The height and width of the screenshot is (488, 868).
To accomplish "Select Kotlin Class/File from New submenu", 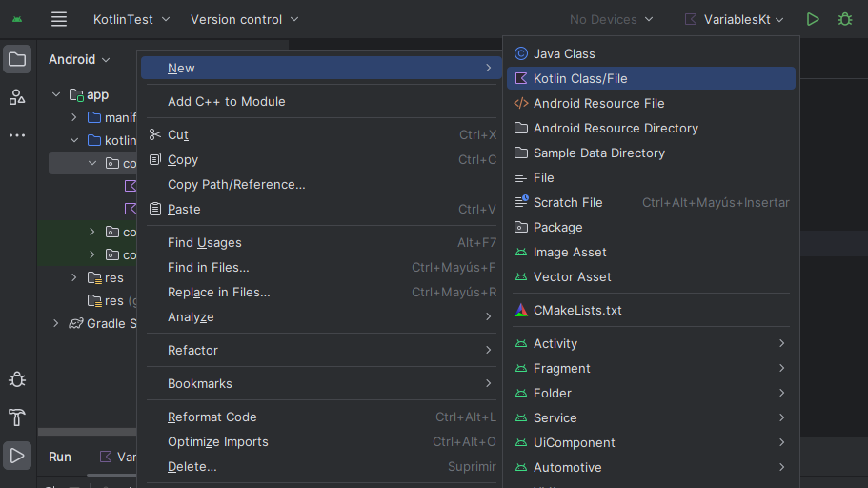I will pyautogui.click(x=580, y=78).
